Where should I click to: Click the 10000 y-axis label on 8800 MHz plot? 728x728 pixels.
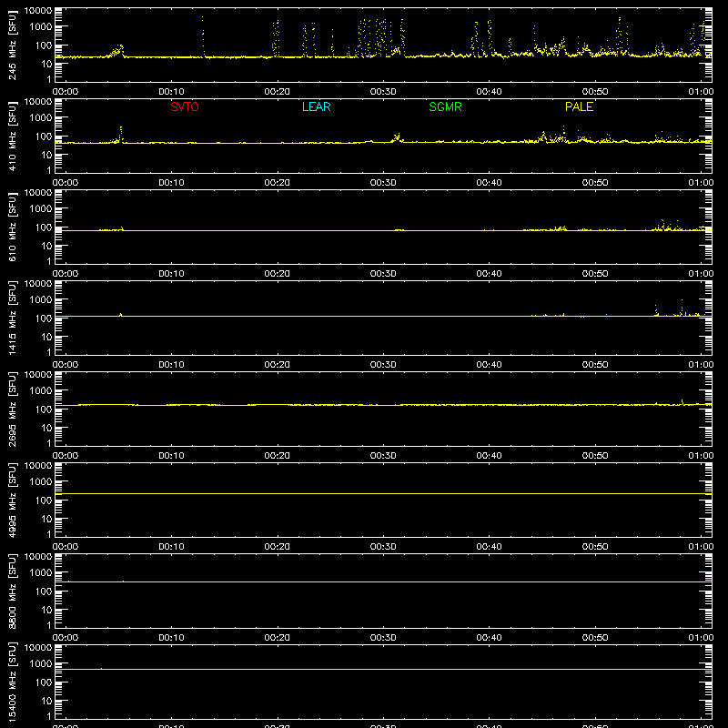[x=38, y=556]
